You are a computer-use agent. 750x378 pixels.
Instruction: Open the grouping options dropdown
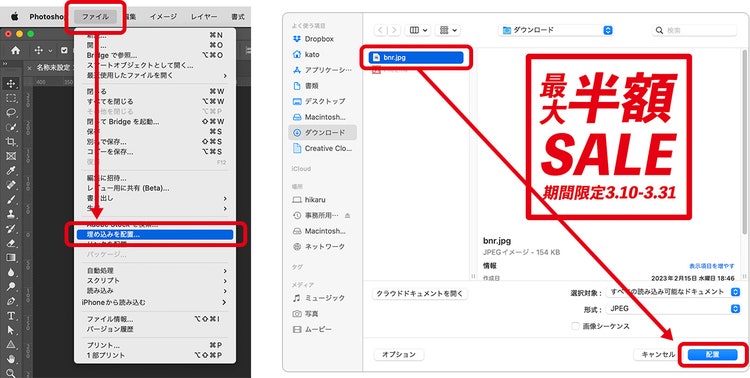click(448, 30)
